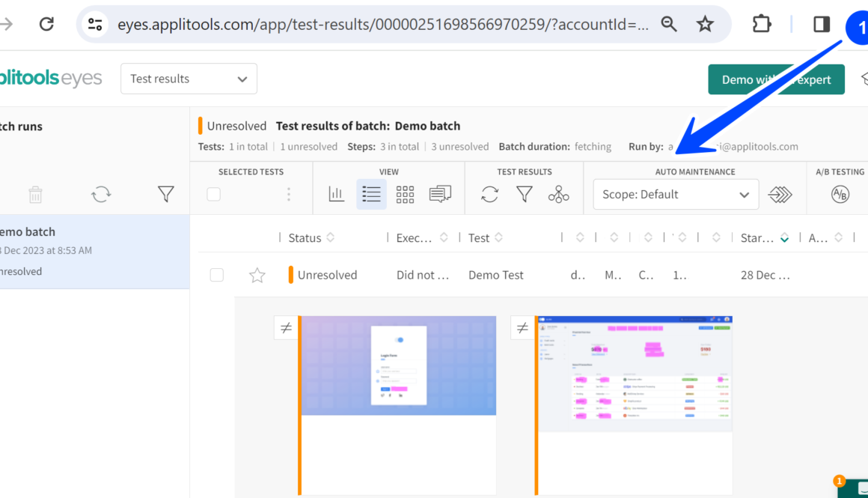The height and width of the screenshot is (498, 868).
Task: Star the Demo Test row
Action: (257, 275)
